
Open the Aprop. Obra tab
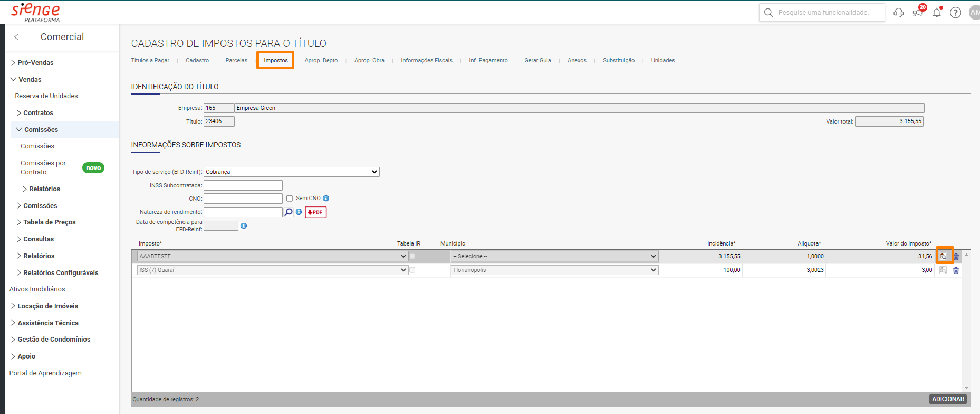click(x=369, y=61)
